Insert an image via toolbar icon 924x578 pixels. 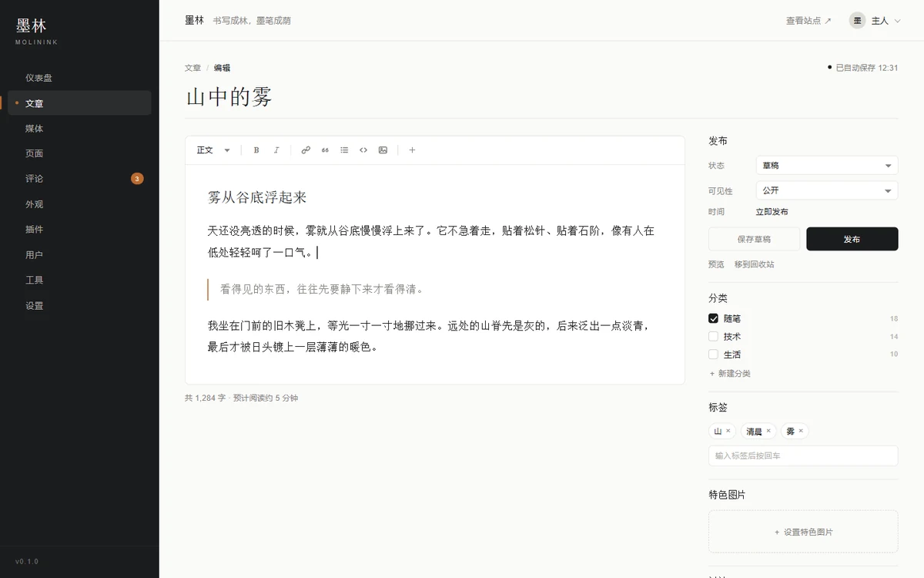383,150
